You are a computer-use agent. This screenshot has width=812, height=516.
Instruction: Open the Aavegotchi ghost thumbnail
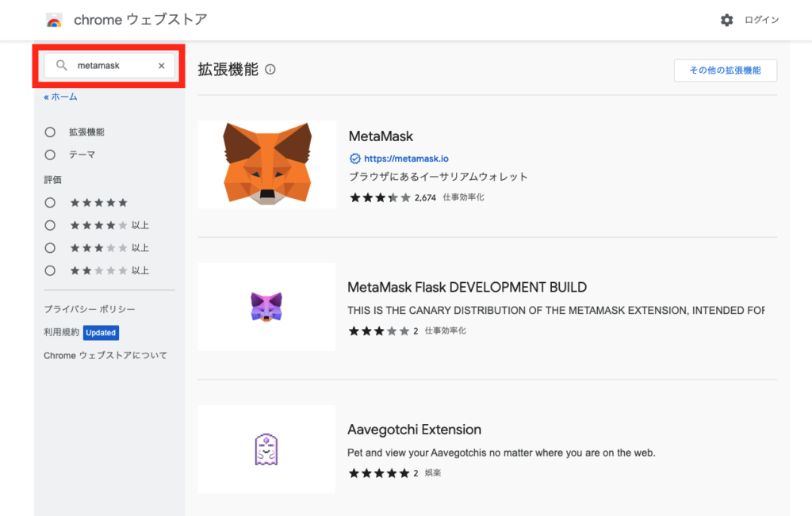pyautogui.click(x=266, y=449)
